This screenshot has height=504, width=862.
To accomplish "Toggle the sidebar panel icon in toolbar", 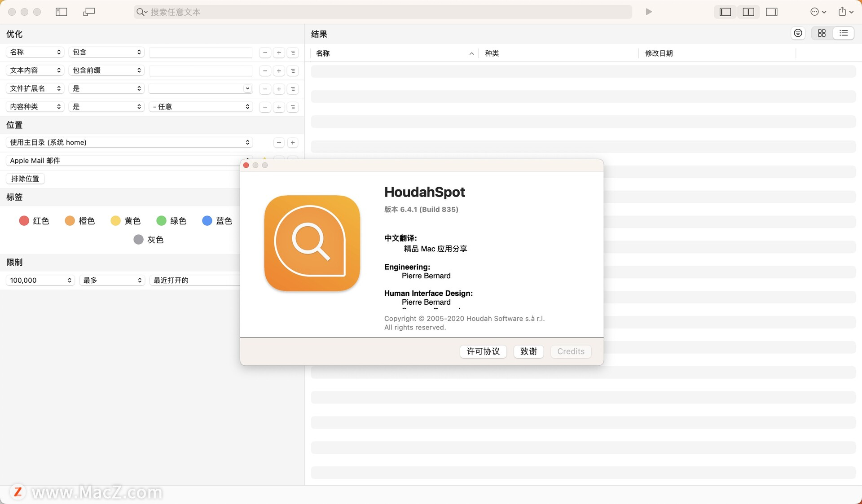I will click(x=62, y=12).
